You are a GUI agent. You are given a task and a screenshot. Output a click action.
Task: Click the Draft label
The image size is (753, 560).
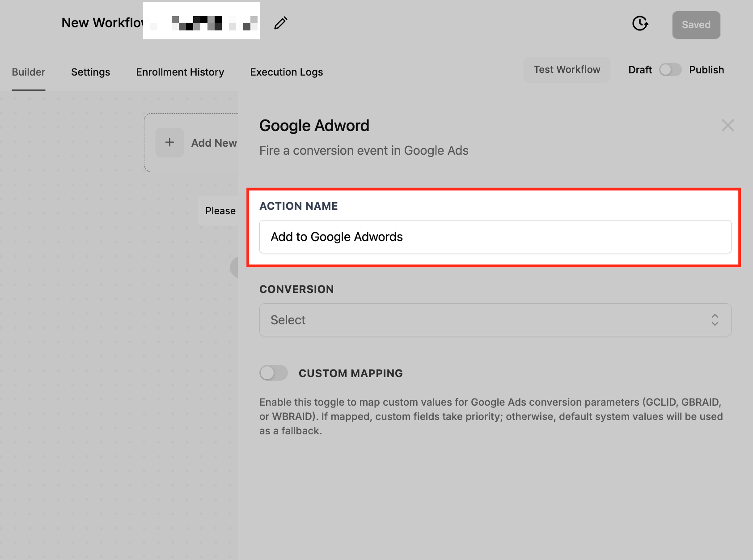click(x=640, y=70)
